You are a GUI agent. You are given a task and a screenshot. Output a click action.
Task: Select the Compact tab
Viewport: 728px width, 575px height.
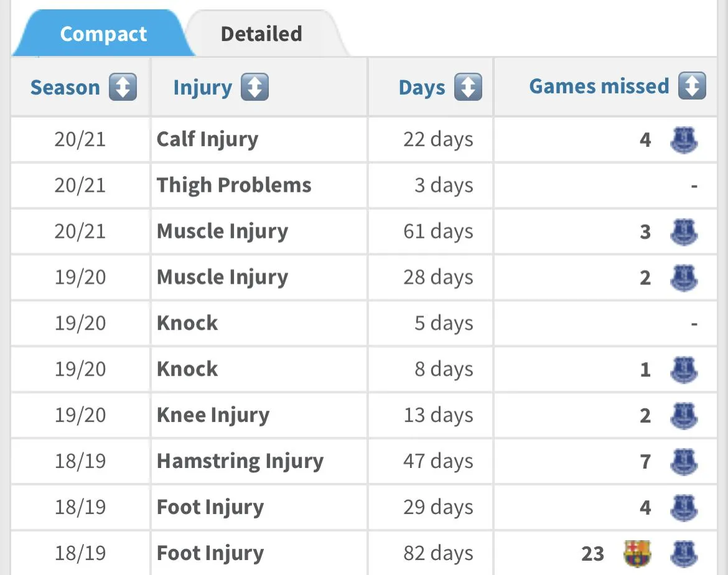coord(103,34)
